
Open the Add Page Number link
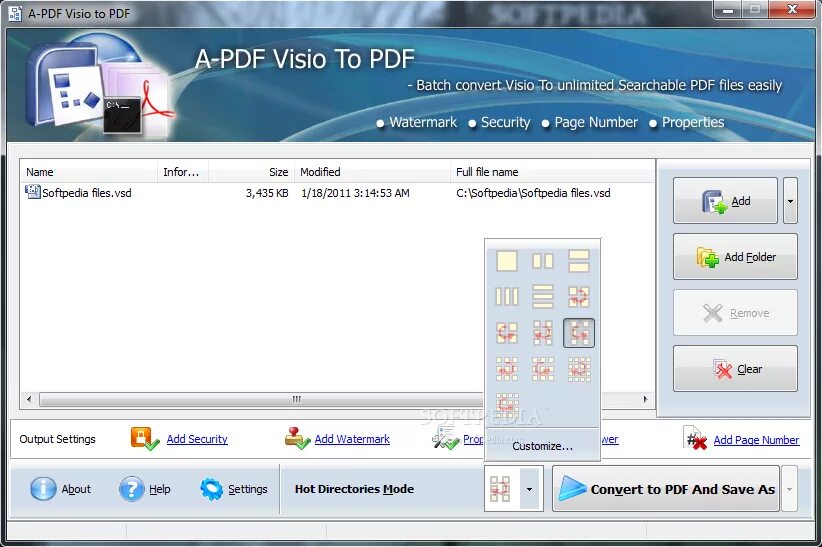click(x=756, y=440)
